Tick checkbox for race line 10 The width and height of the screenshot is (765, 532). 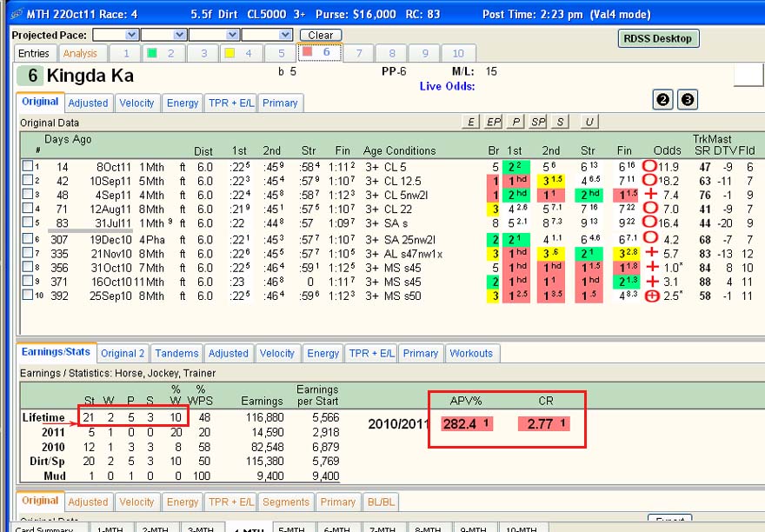[28, 295]
